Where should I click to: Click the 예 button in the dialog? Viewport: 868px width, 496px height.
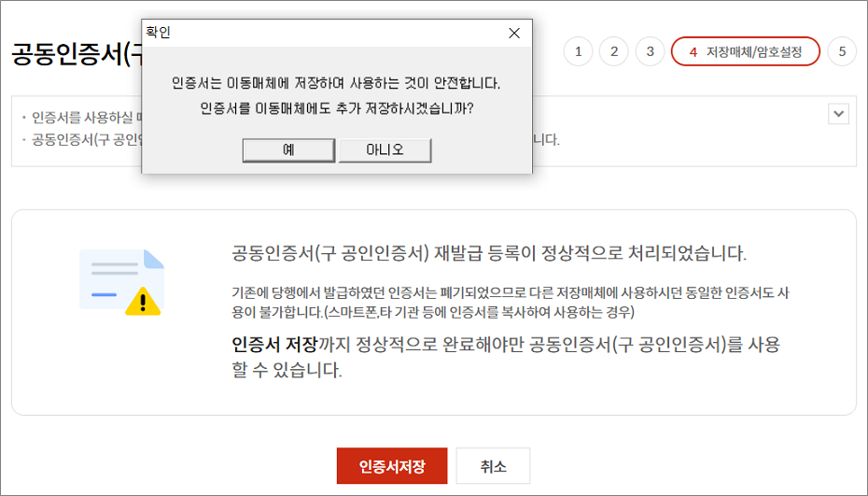click(x=288, y=150)
